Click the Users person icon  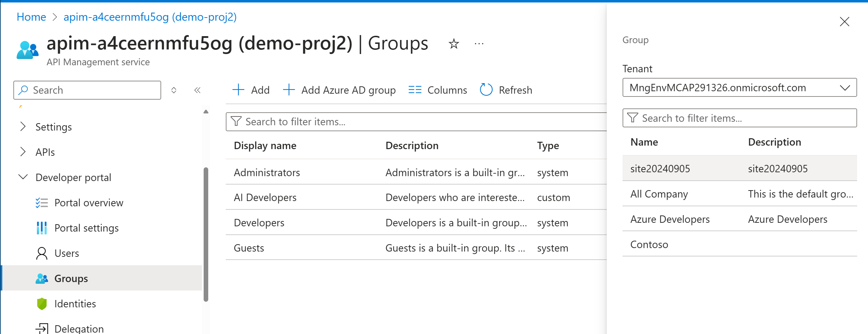pyautogui.click(x=42, y=253)
